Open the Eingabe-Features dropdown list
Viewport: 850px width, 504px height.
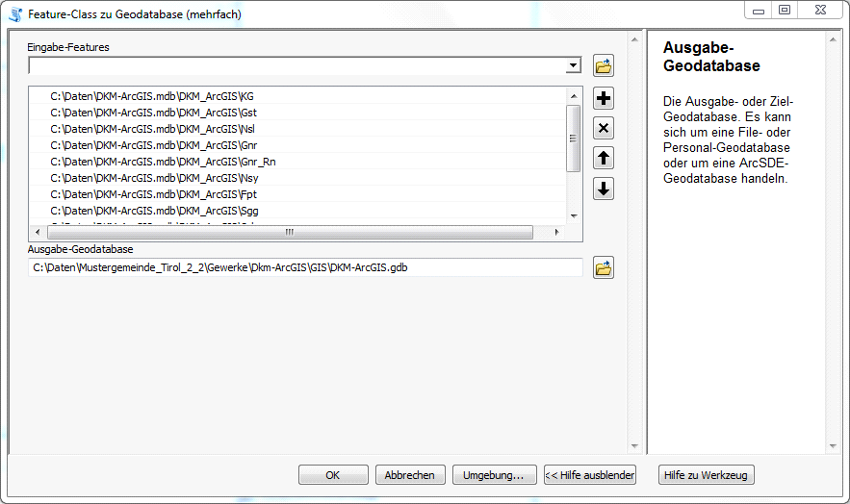point(574,66)
